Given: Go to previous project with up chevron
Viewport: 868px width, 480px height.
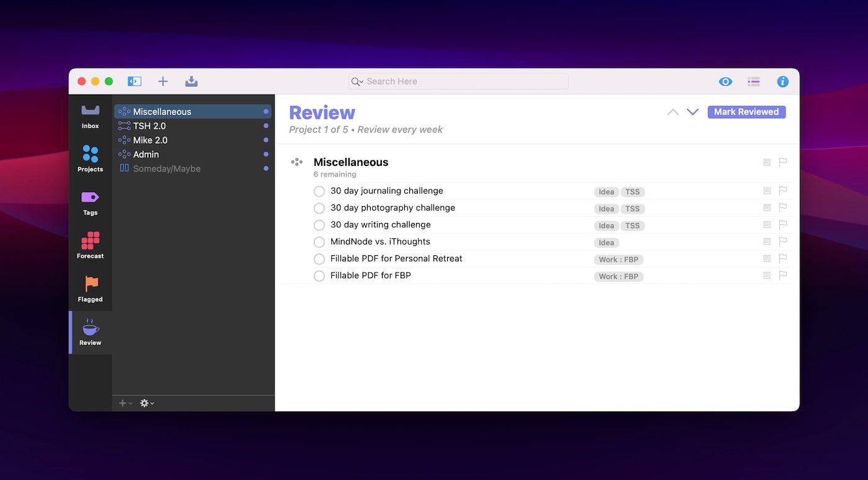Looking at the screenshot, I should [x=673, y=112].
